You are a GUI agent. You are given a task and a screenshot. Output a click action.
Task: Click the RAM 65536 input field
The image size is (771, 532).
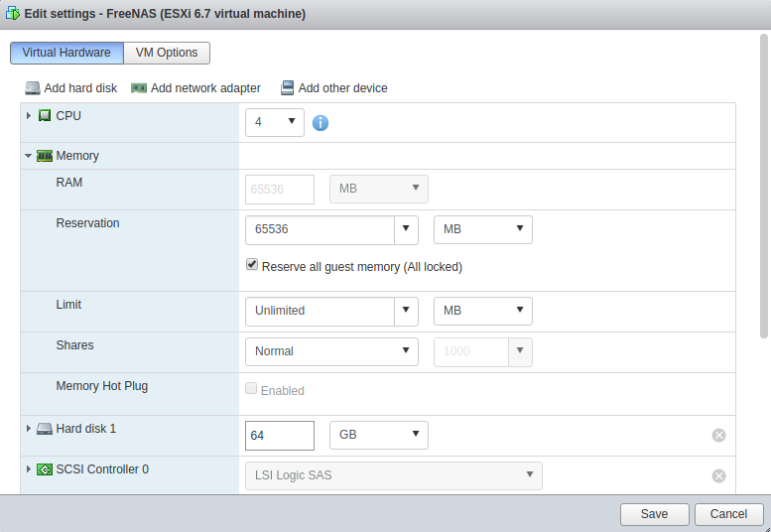click(280, 190)
